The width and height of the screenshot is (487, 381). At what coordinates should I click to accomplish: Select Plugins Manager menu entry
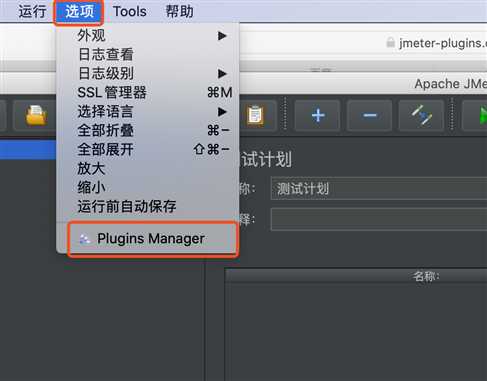153,239
